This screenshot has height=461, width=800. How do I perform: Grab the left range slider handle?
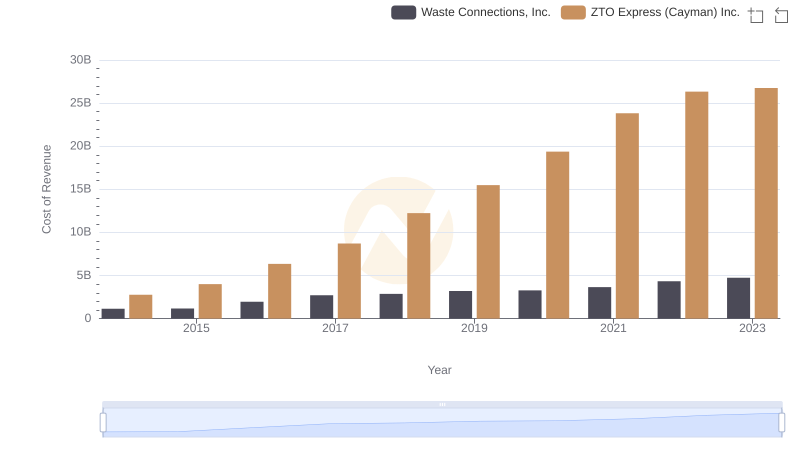pos(103,423)
